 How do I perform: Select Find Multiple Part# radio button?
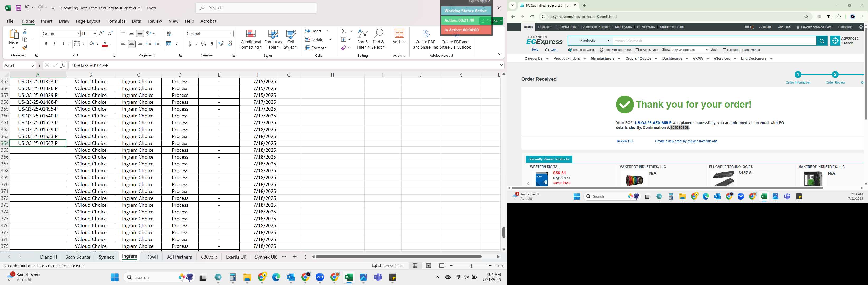601,50
